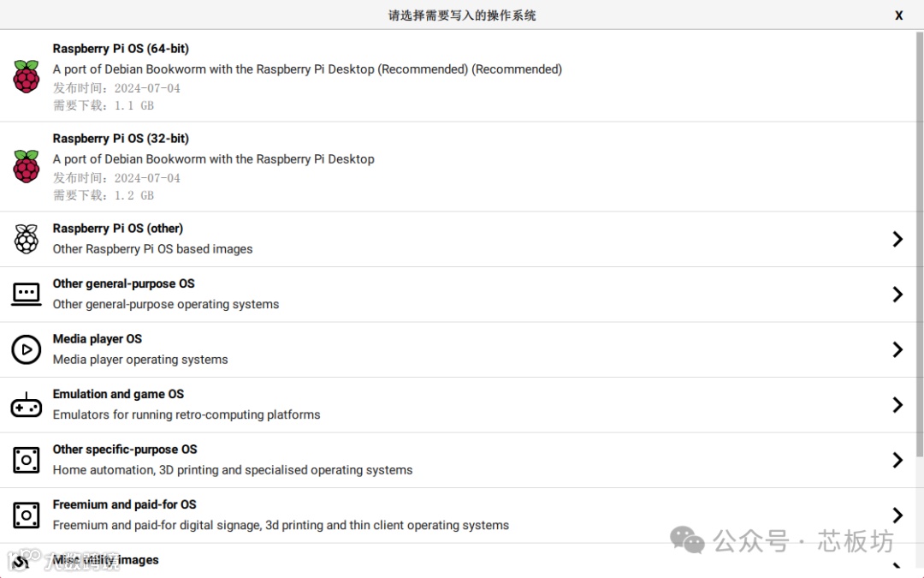Click 'Freemium and paid-for digital signage' description
Image resolution: width=924 pixels, height=578 pixels.
[281, 526]
